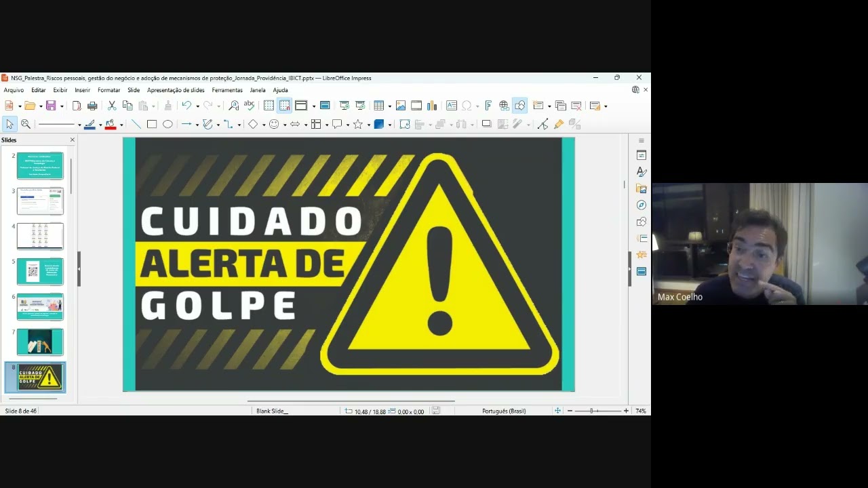The height and width of the screenshot is (488, 868).
Task: Open Apresentação de slides menu
Action: coord(176,90)
